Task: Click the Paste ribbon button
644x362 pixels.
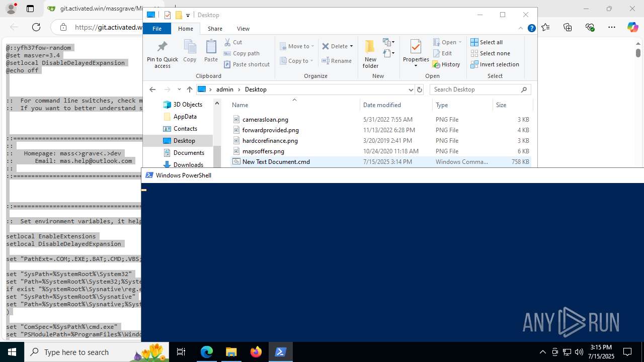Action: [211, 51]
